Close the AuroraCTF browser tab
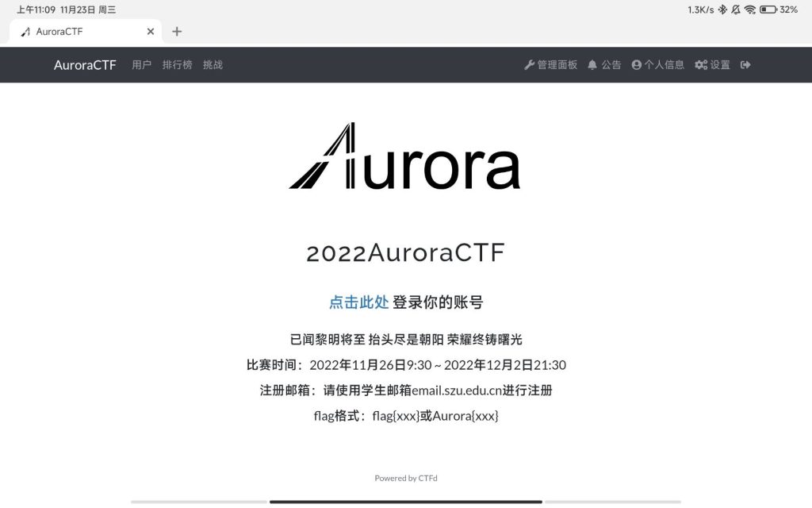 tap(151, 32)
